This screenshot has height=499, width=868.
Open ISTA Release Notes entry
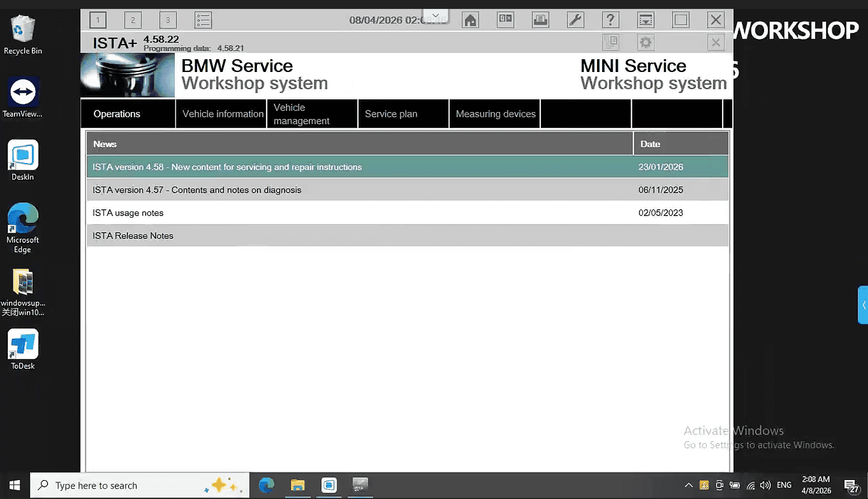point(133,236)
